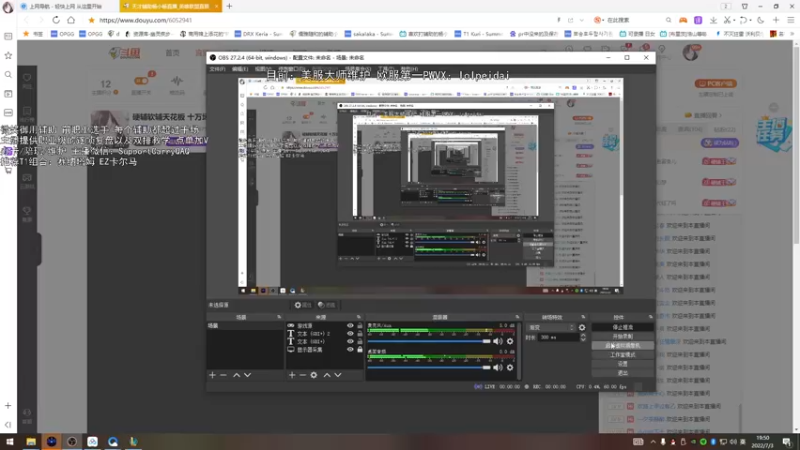
Task: Toggle visibility of 显示器采集 source
Action: tap(350, 349)
